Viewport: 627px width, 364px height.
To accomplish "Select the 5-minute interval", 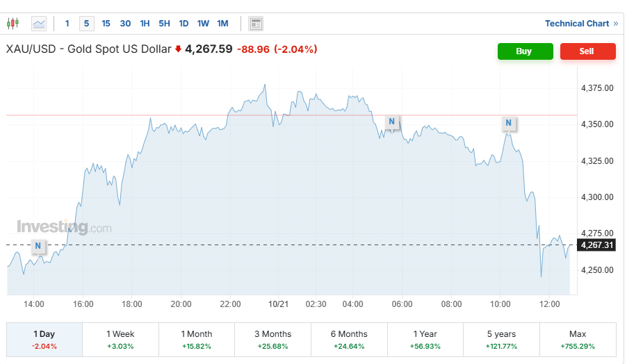I will point(86,24).
